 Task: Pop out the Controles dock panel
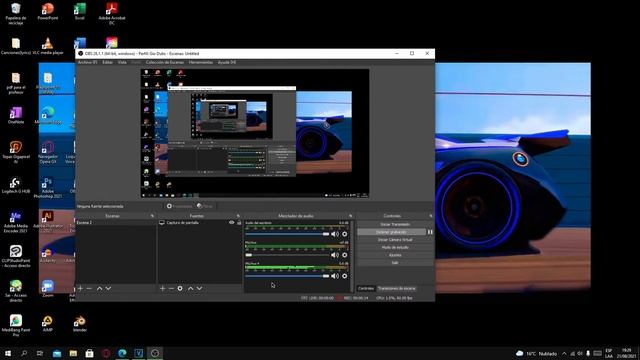[x=431, y=216]
